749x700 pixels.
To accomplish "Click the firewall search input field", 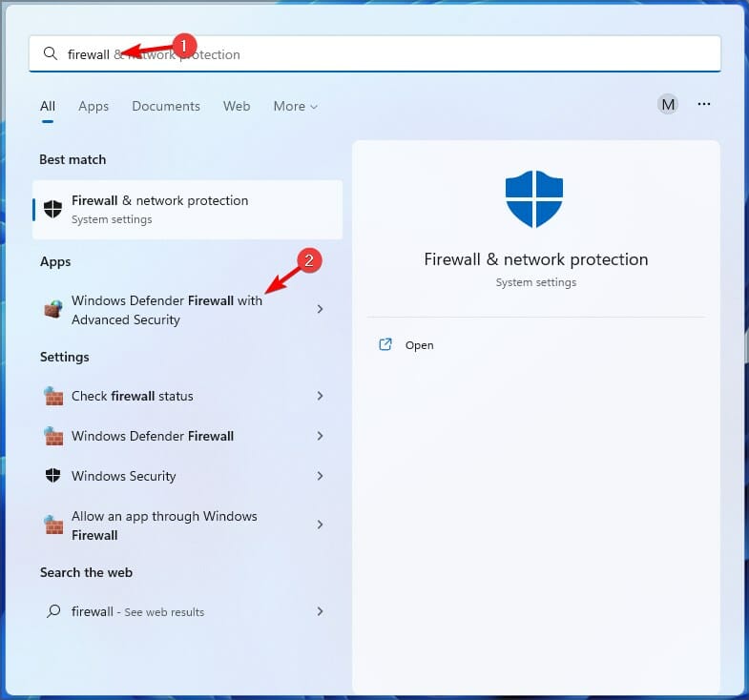I will (375, 54).
